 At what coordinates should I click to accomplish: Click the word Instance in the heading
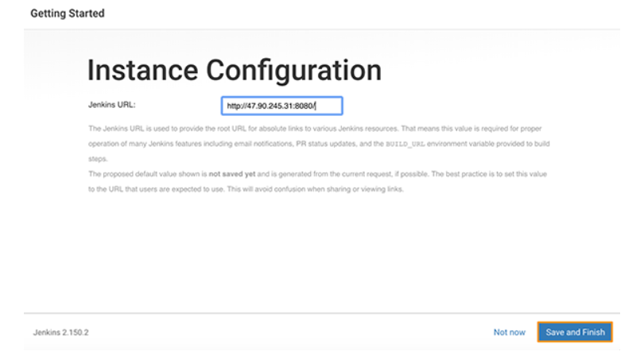coord(142,71)
